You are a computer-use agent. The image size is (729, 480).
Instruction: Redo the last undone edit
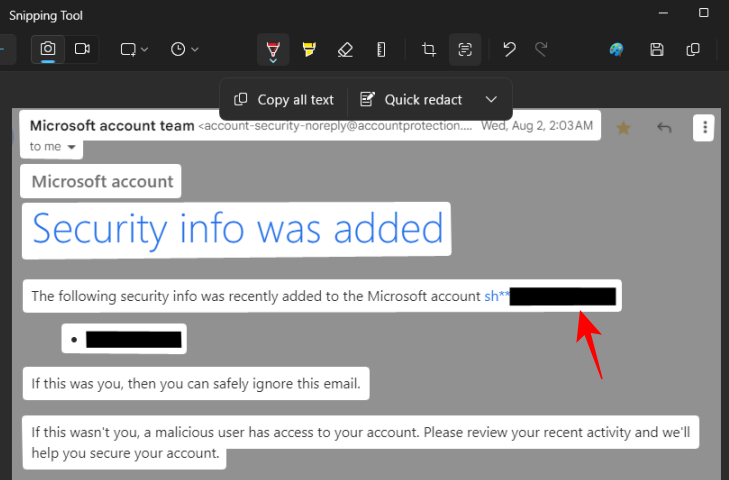(x=541, y=49)
